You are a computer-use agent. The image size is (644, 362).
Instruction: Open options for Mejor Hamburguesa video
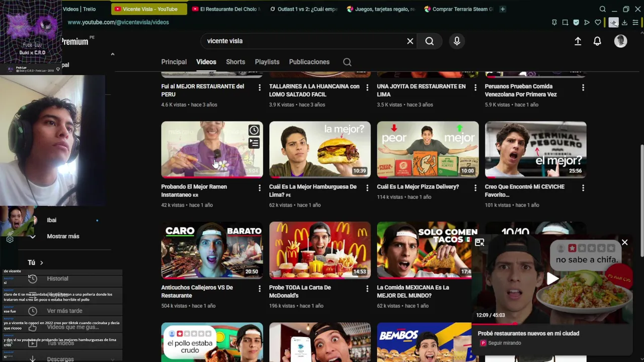pos(367,188)
